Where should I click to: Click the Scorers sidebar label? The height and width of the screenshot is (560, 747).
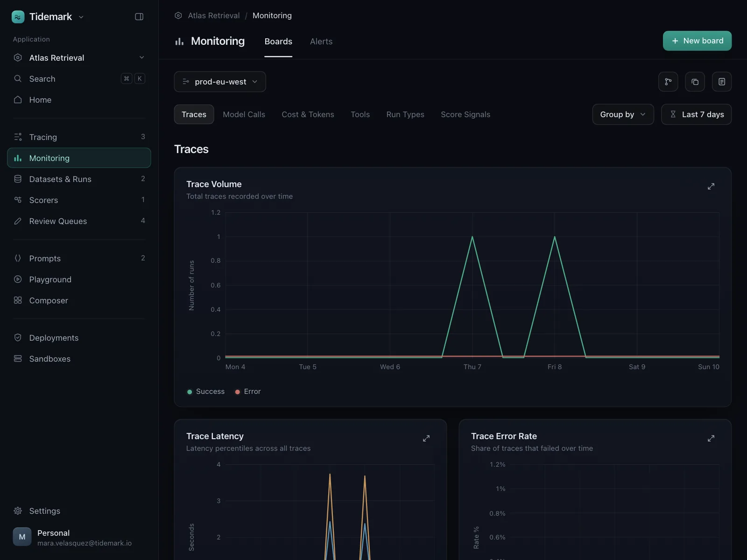click(x=43, y=200)
